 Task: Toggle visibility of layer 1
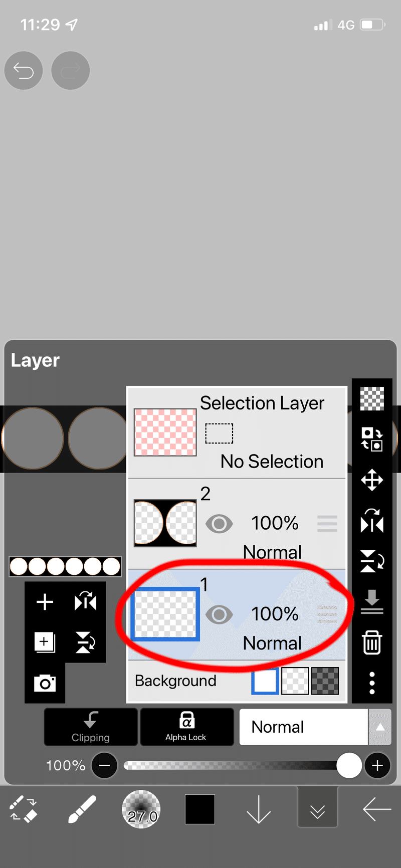[219, 614]
